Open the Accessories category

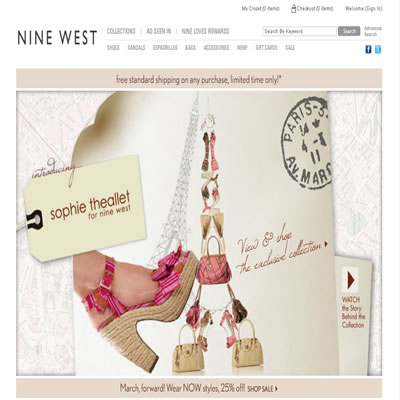[217, 48]
